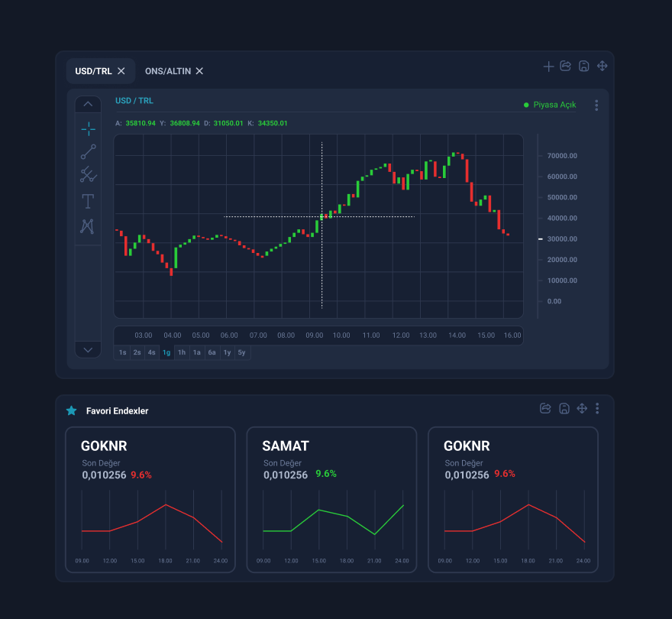The width and height of the screenshot is (672, 619).
Task: Select the crosshair cursor tool
Action: click(x=89, y=128)
